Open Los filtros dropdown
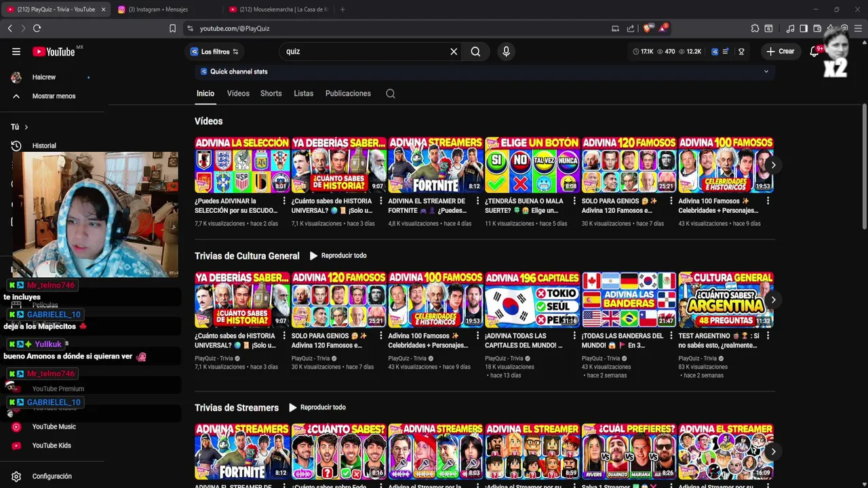The height and width of the screenshot is (488, 868). tap(214, 52)
